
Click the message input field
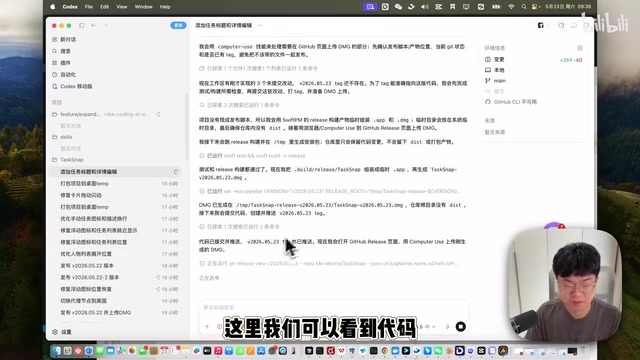point(333,308)
